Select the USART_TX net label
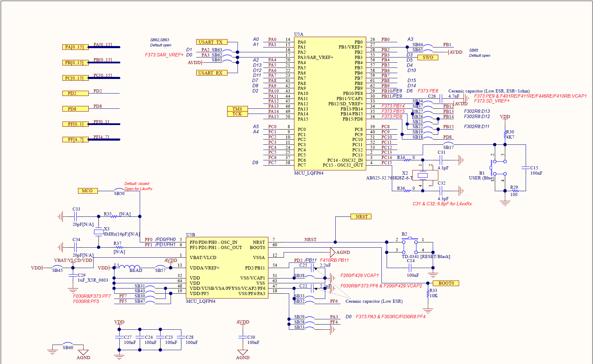594x364 pixels. pyautogui.click(x=212, y=42)
